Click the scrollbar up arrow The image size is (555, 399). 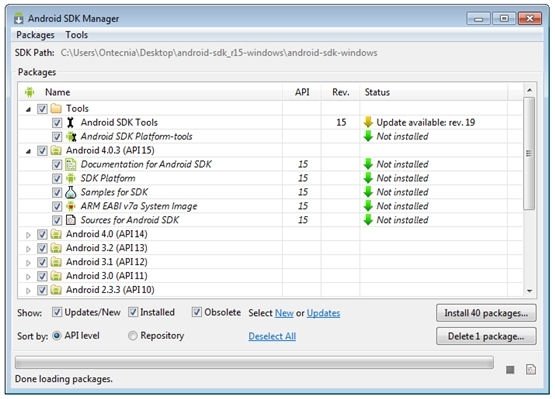pos(529,91)
